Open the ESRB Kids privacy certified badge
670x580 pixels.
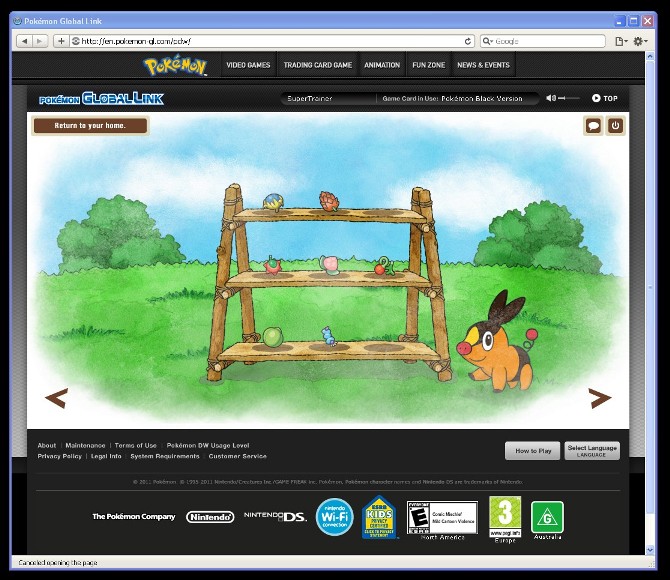[380, 517]
